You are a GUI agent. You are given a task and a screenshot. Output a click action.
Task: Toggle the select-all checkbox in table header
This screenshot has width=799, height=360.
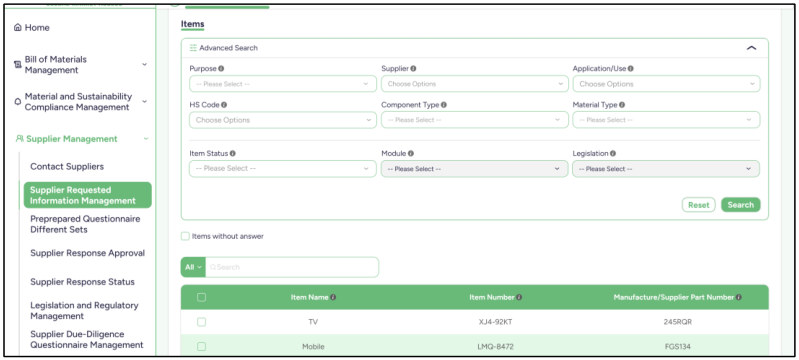pos(201,297)
